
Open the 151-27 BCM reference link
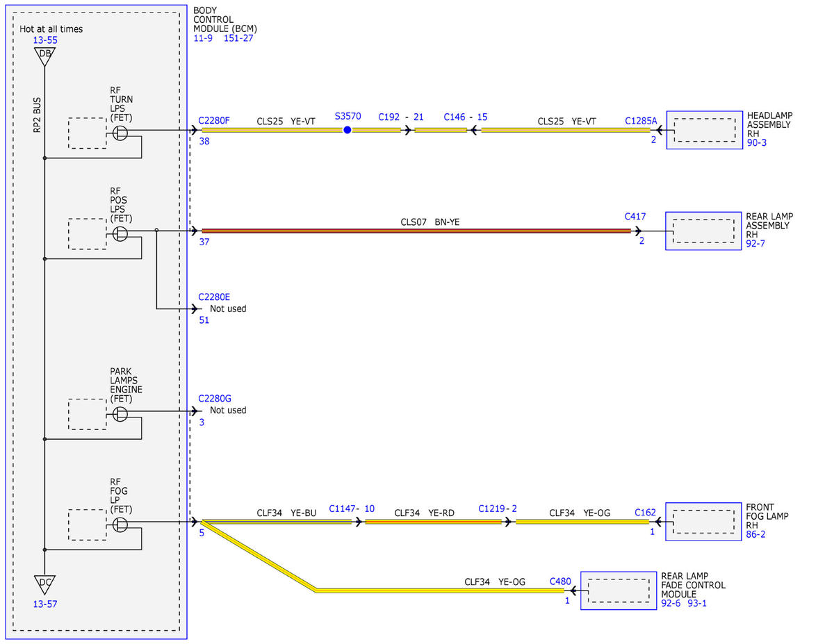pyautogui.click(x=238, y=38)
